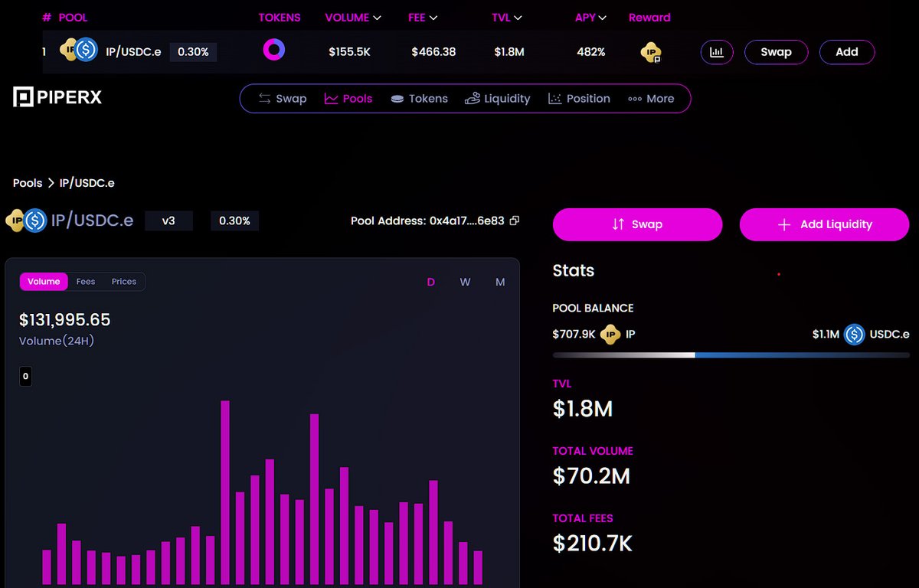Screen dimensions: 919x588
Task: Click the Swap button in the pool row
Action: coord(776,52)
